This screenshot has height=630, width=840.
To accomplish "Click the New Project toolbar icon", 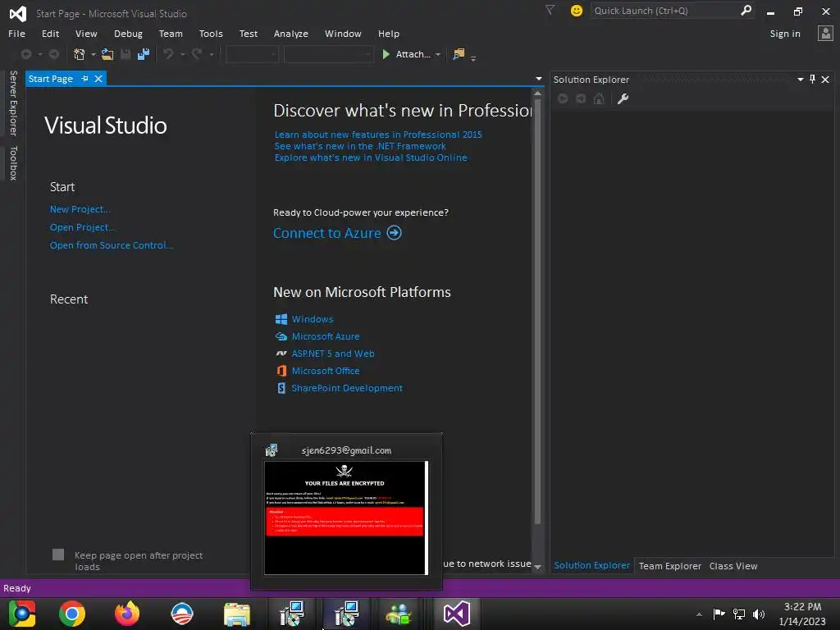I will (80, 54).
